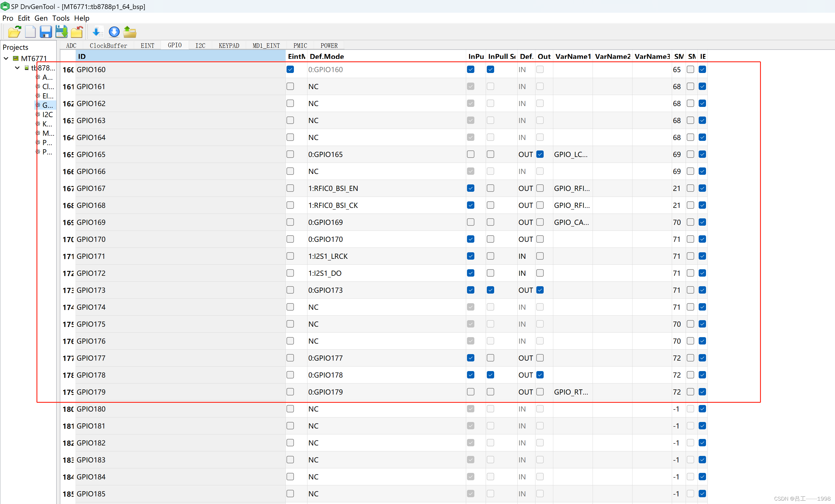Uncheck InPull En checkbox for GPIO167
The height and width of the screenshot is (504, 835).
click(x=471, y=188)
